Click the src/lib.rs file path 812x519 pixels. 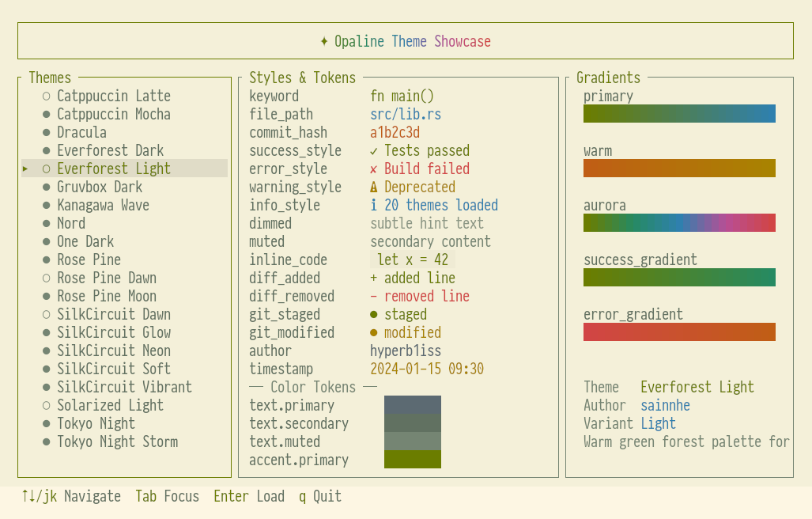point(406,114)
